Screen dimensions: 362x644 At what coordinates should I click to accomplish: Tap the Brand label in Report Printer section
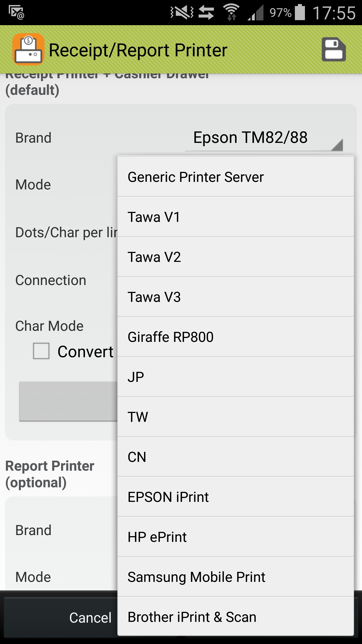click(33, 530)
